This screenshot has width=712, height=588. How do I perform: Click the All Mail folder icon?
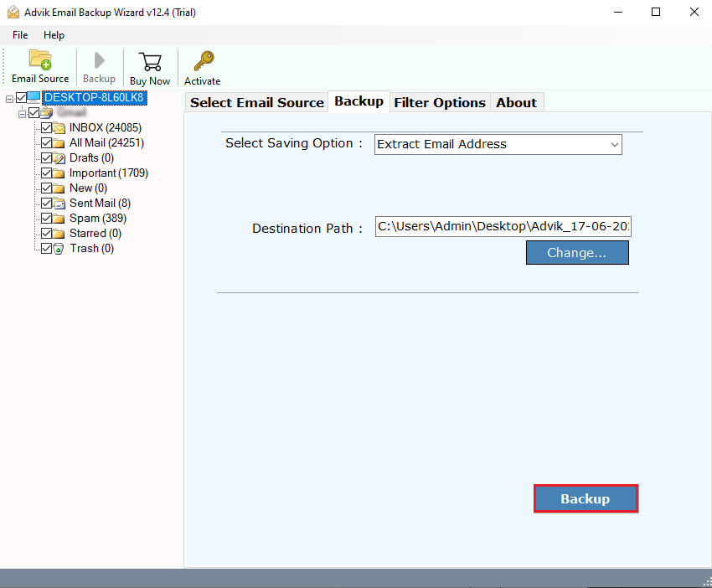pyautogui.click(x=59, y=143)
